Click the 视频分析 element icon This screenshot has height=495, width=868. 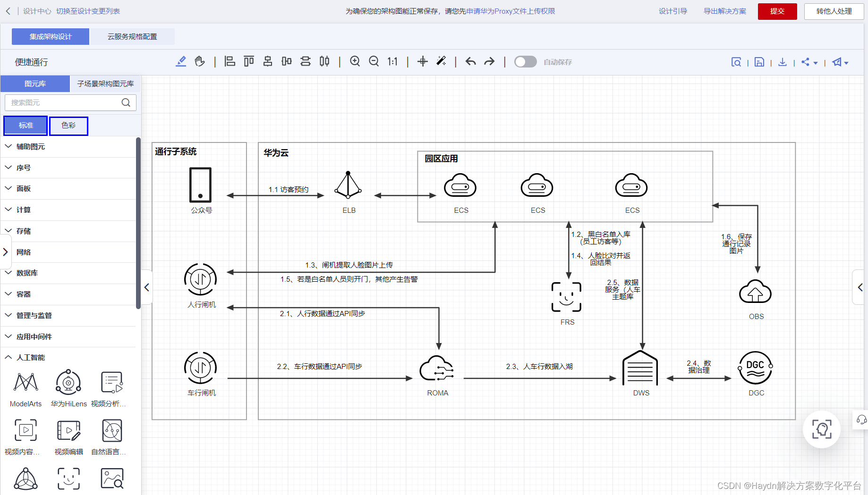(112, 382)
